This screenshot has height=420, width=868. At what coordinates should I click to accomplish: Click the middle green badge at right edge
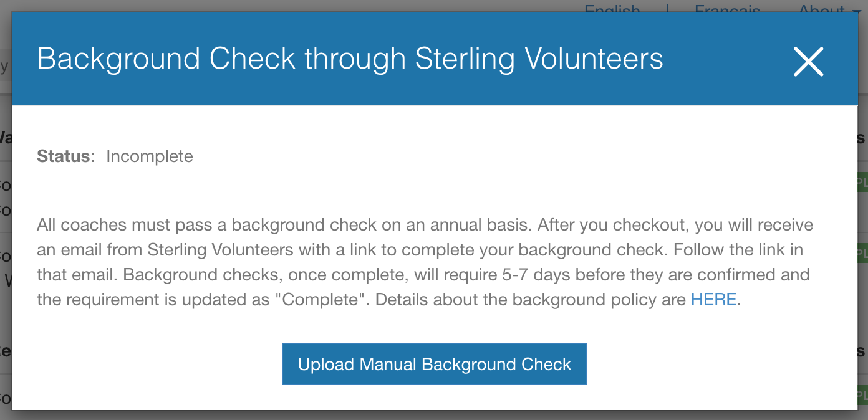tap(862, 252)
